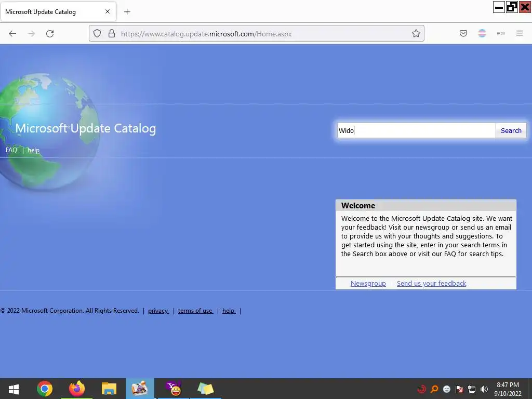Click the forward navigation arrow
Screen dimensions: 532x399
[x=31, y=34]
